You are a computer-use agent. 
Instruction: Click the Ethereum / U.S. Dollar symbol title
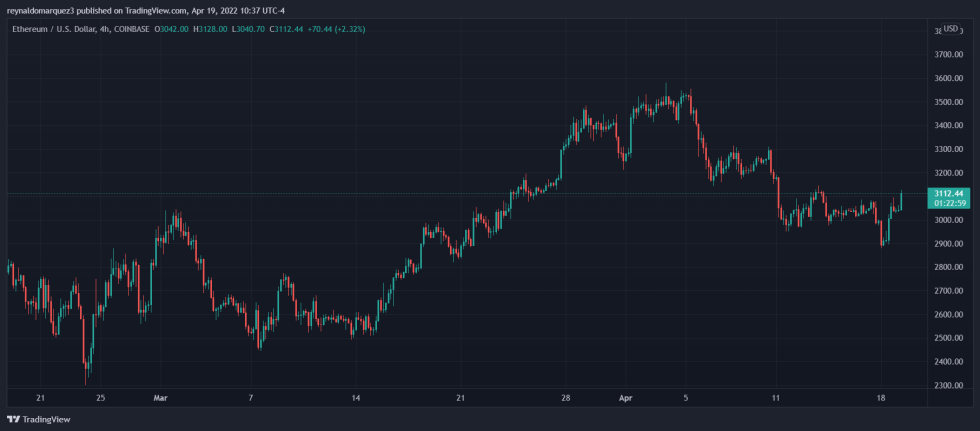[x=53, y=29]
